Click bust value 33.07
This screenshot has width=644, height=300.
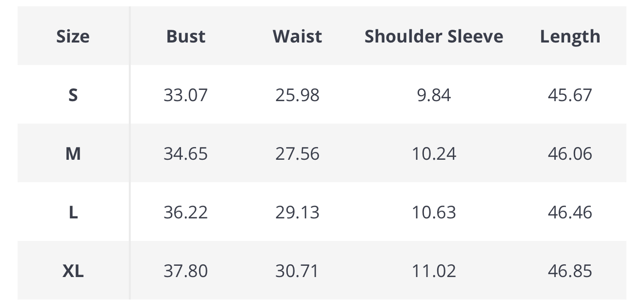coord(186,95)
